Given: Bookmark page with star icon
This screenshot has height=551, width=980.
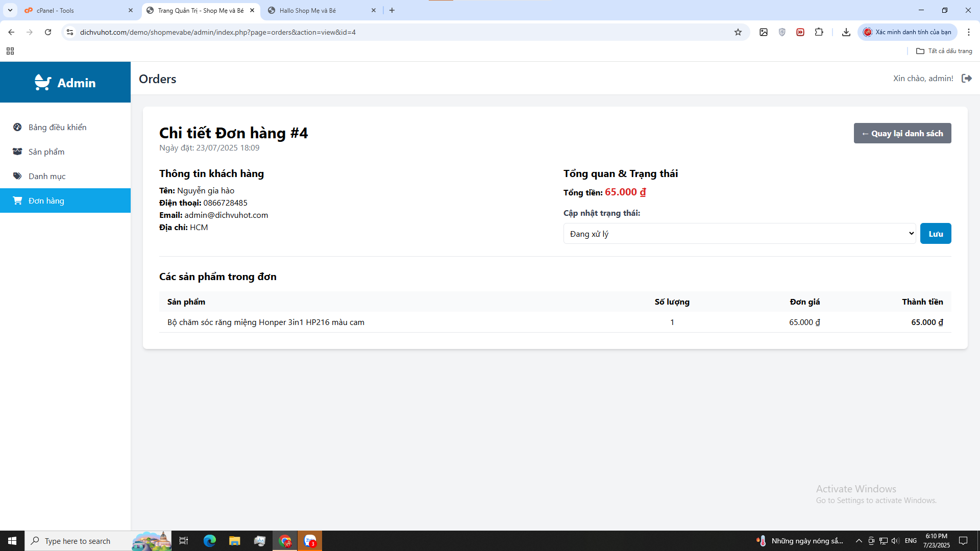Looking at the screenshot, I should click(x=738, y=32).
